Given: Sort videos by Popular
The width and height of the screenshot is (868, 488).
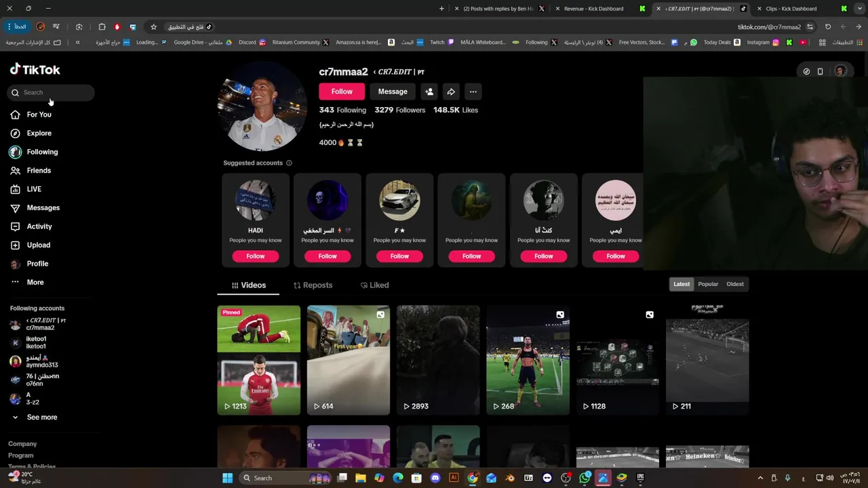Looking at the screenshot, I should [708, 284].
